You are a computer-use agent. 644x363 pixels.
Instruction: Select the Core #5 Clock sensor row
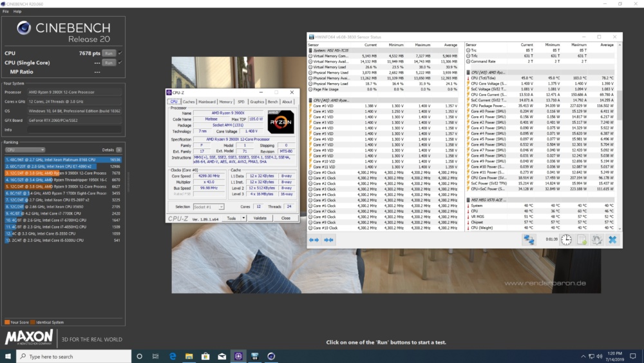click(383, 201)
